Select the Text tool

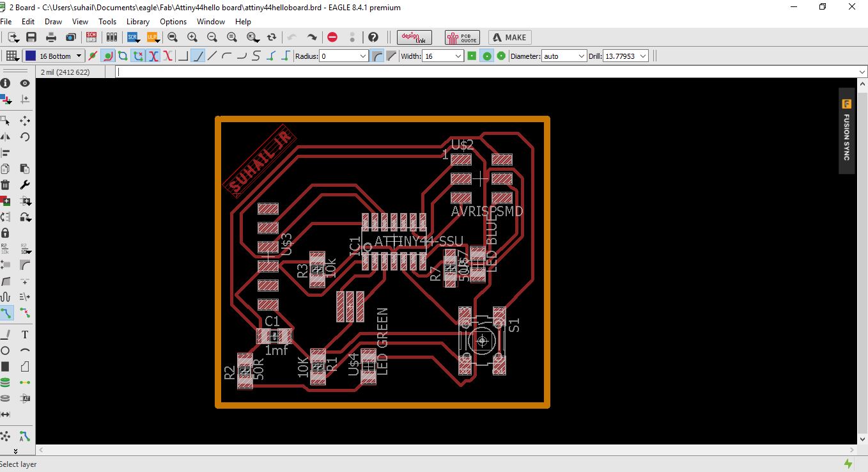(25, 334)
